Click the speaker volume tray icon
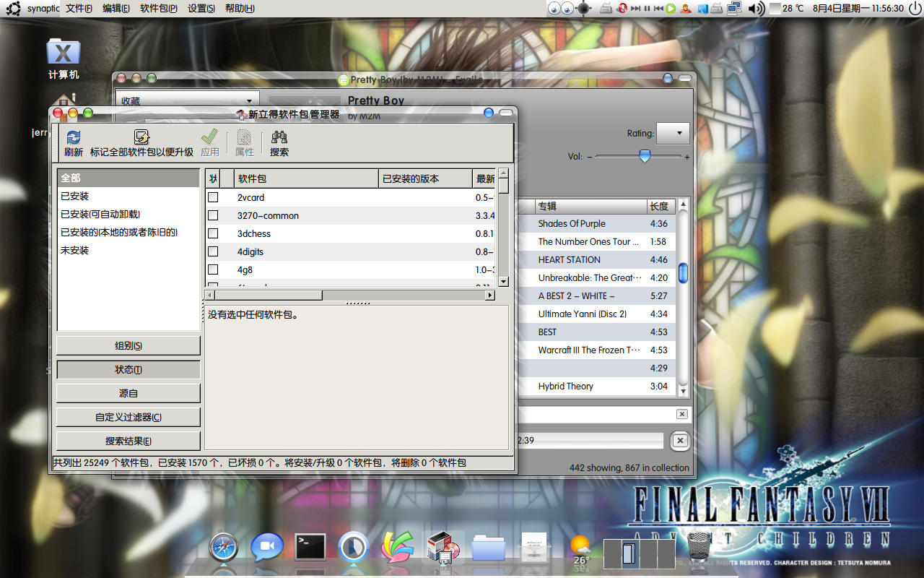 click(756, 9)
